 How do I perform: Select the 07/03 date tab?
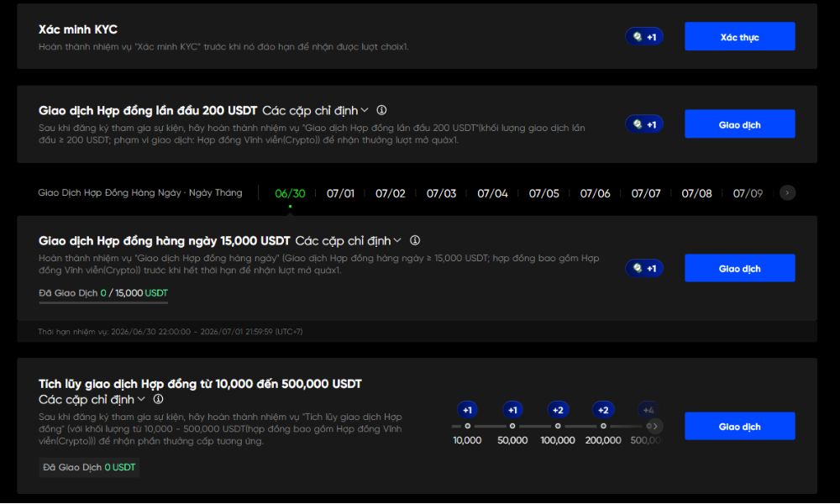point(442,193)
